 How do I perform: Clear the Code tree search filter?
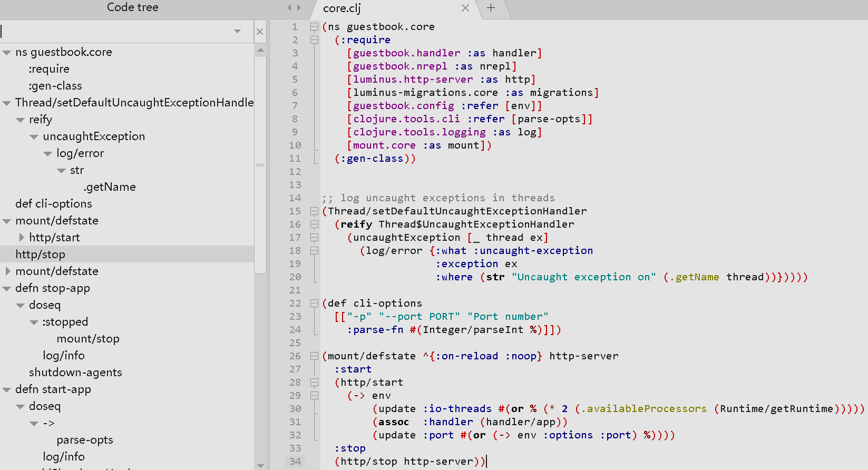(260, 32)
